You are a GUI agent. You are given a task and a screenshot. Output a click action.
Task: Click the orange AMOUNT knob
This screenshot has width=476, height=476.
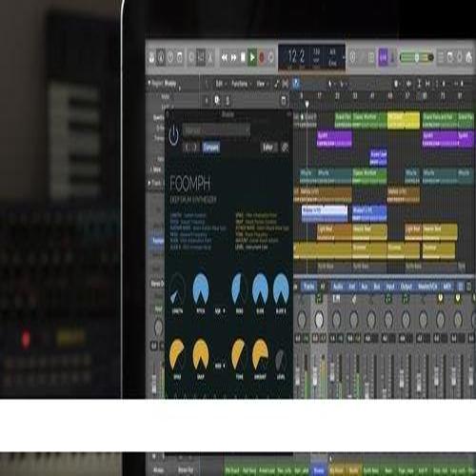260,355
